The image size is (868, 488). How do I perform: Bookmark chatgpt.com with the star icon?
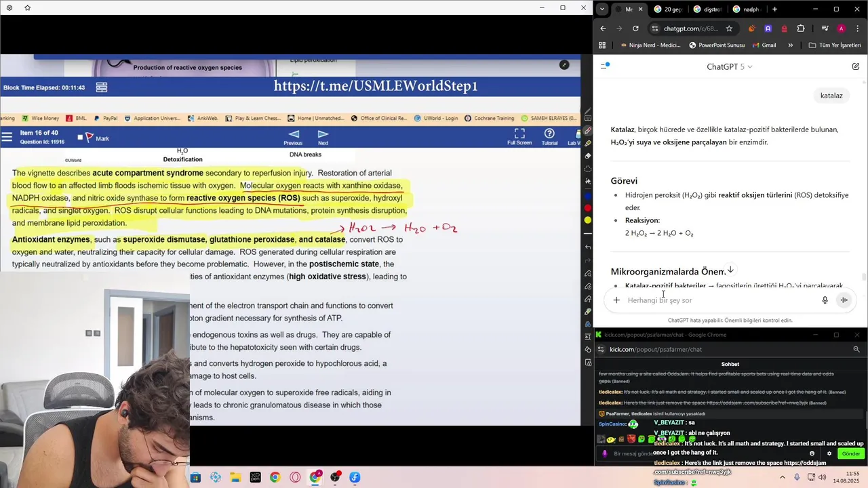tap(729, 28)
